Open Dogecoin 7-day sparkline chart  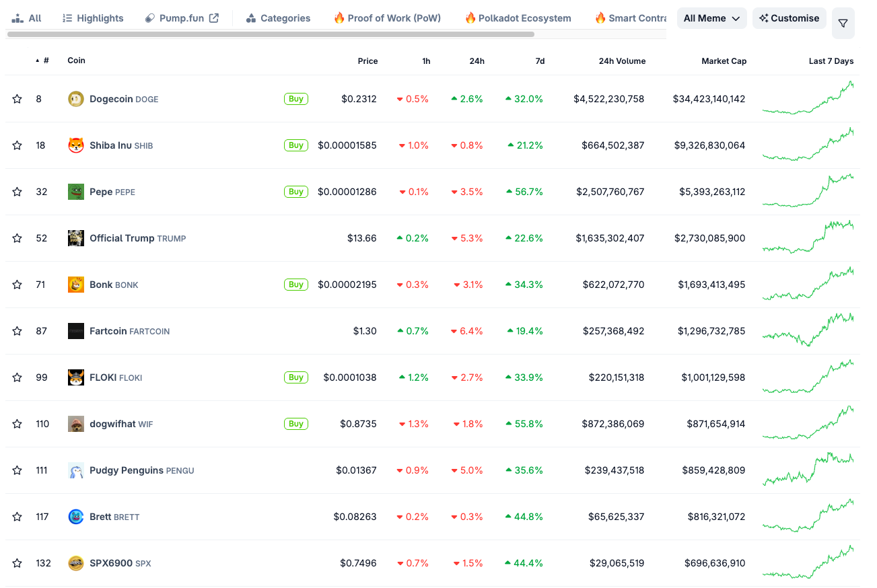pos(808,98)
